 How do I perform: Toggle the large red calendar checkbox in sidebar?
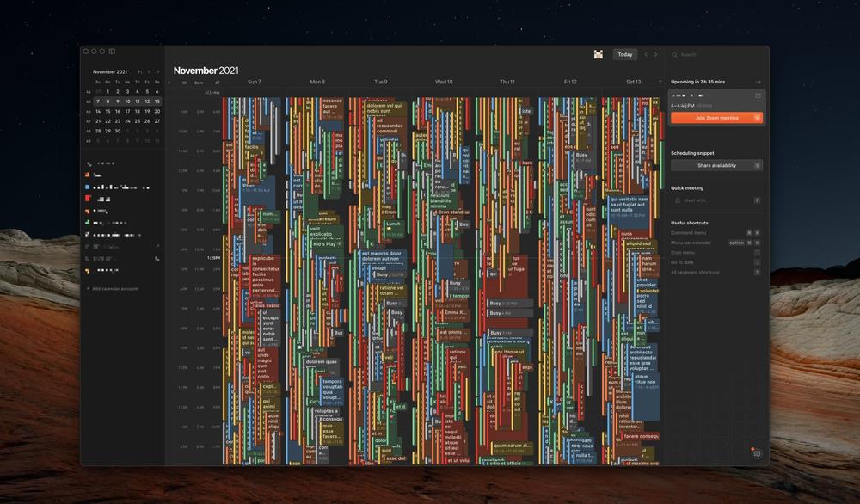(x=88, y=199)
